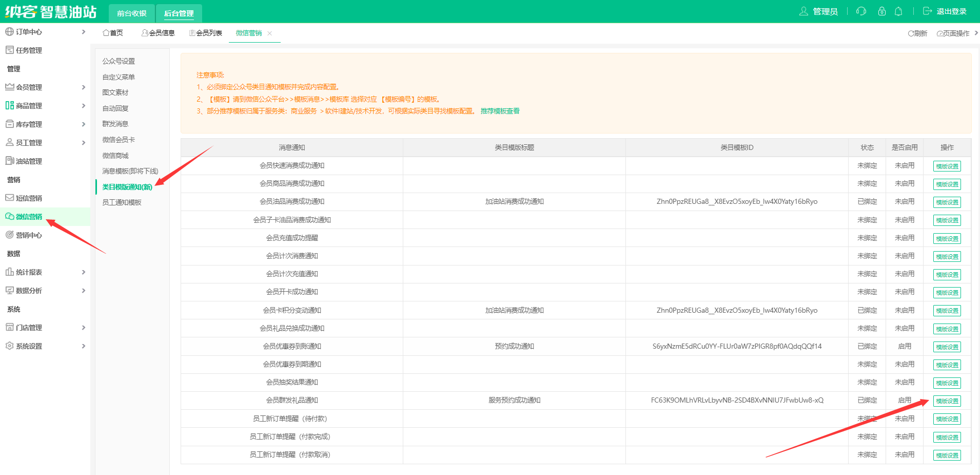Click the 统计报表 sidebar icon
Image resolution: width=980 pixels, height=475 pixels.
coord(10,272)
